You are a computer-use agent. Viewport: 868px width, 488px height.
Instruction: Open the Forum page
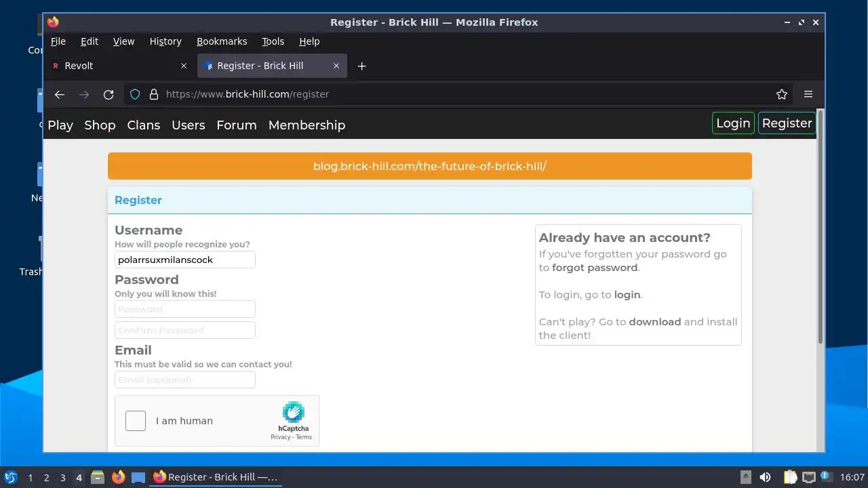point(237,125)
